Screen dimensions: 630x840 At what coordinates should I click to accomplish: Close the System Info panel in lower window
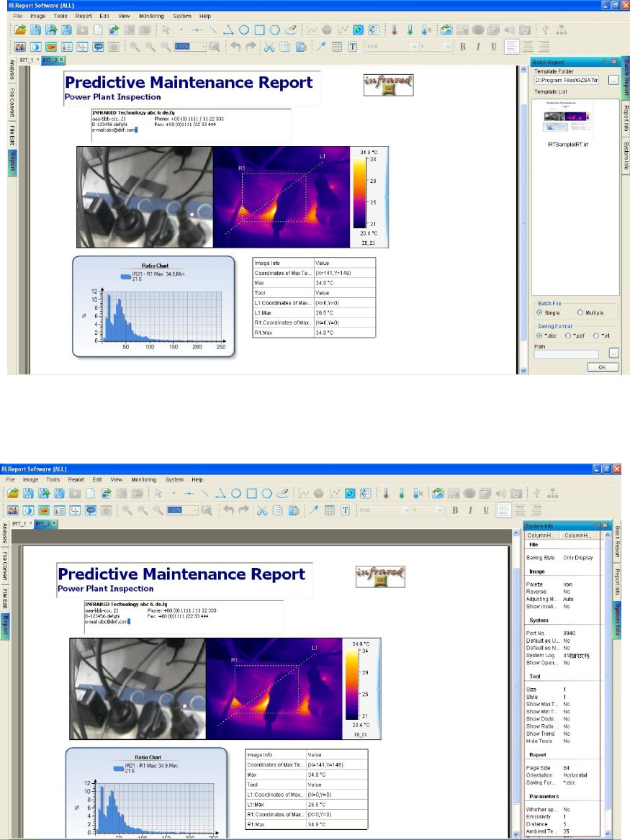pyautogui.click(x=606, y=525)
